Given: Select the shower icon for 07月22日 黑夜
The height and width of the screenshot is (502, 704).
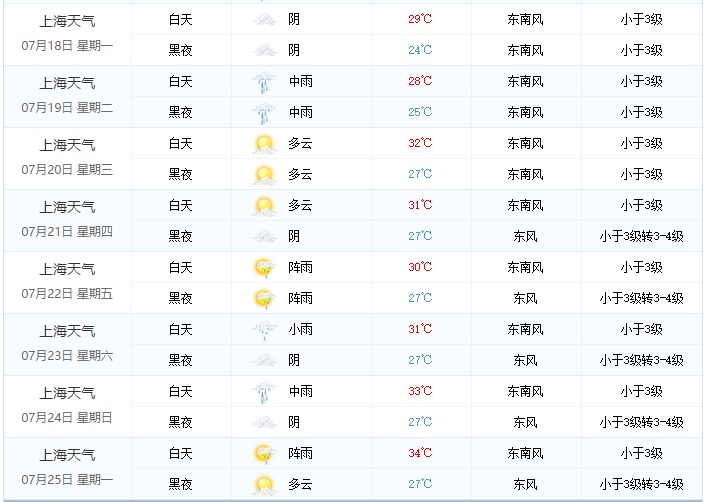Looking at the screenshot, I should (x=264, y=299).
